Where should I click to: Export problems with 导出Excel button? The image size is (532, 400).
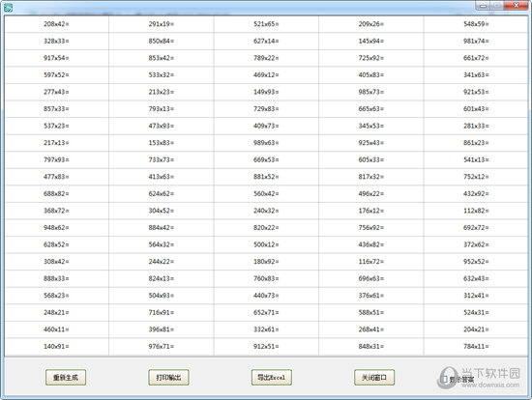pyautogui.click(x=272, y=377)
